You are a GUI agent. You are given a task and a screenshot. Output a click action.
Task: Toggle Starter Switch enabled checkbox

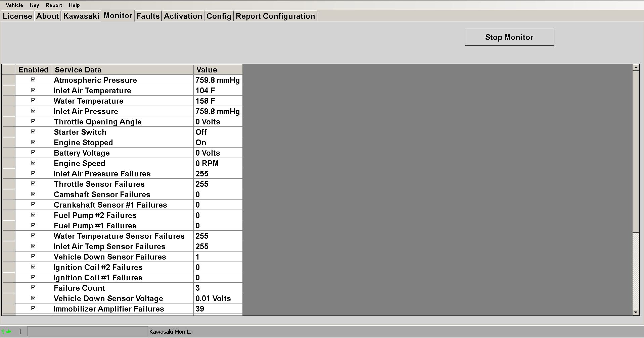click(33, 131)
